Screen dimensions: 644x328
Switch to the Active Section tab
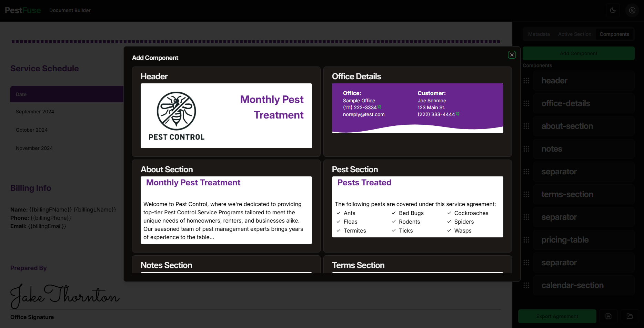[x=574, y=34]
